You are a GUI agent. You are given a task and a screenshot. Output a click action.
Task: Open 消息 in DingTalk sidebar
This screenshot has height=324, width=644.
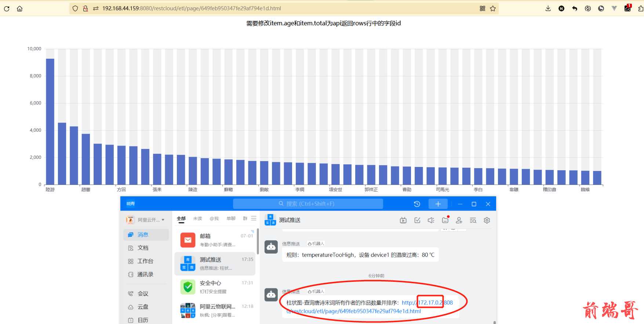click(x=146, y=235)
